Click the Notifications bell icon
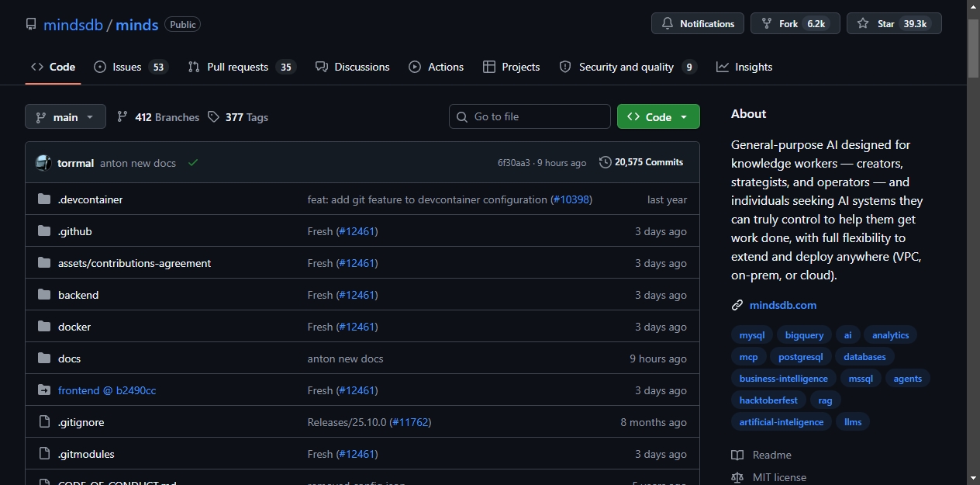Image resolution: width=980 pixels, height=485 pixels. point(668,24)
